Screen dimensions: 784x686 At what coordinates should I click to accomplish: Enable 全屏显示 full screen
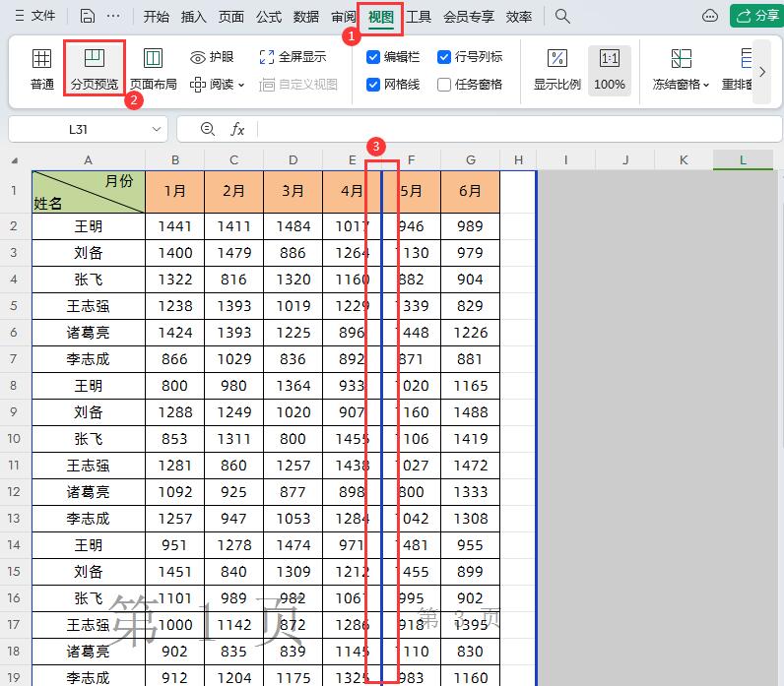[x=293, y=57]
